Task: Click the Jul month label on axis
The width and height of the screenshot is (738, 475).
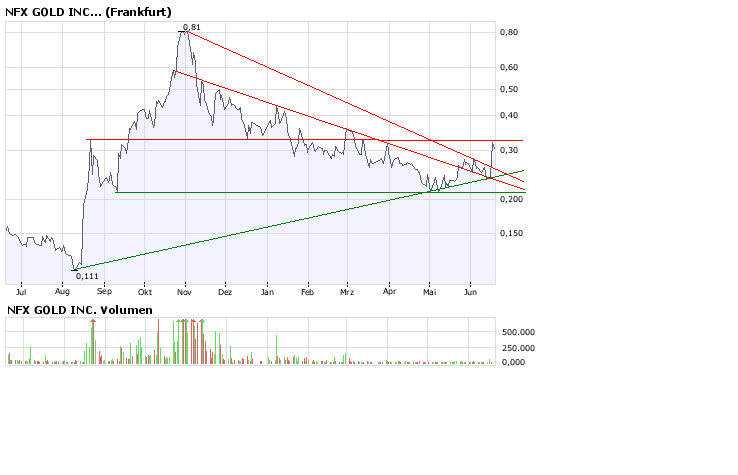Action: 23,293
